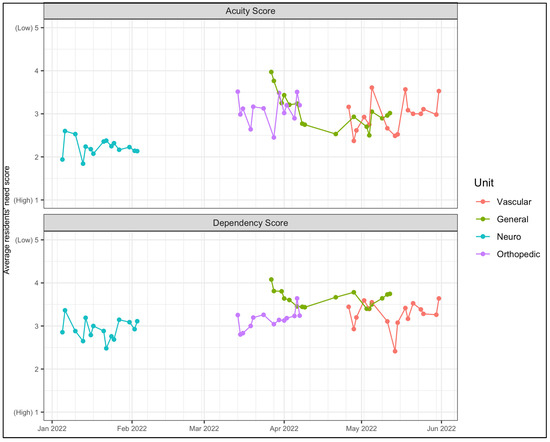Click the Apr 2022 axis label

[284, 428]
